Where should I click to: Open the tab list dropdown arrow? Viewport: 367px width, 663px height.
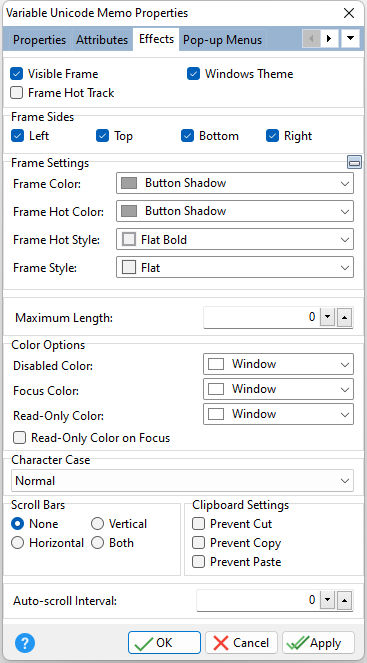click(x=351, y=39)
